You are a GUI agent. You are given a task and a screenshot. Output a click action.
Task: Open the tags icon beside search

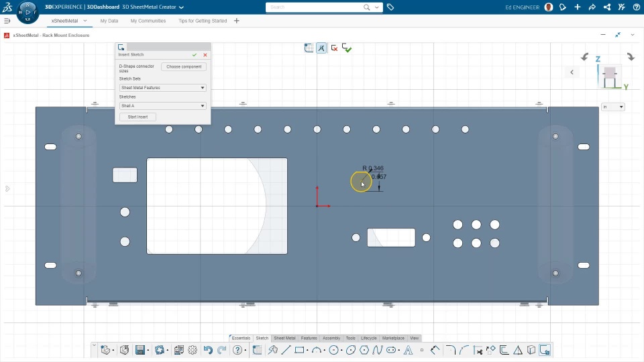pyautogui.click(x=390, y=7)
